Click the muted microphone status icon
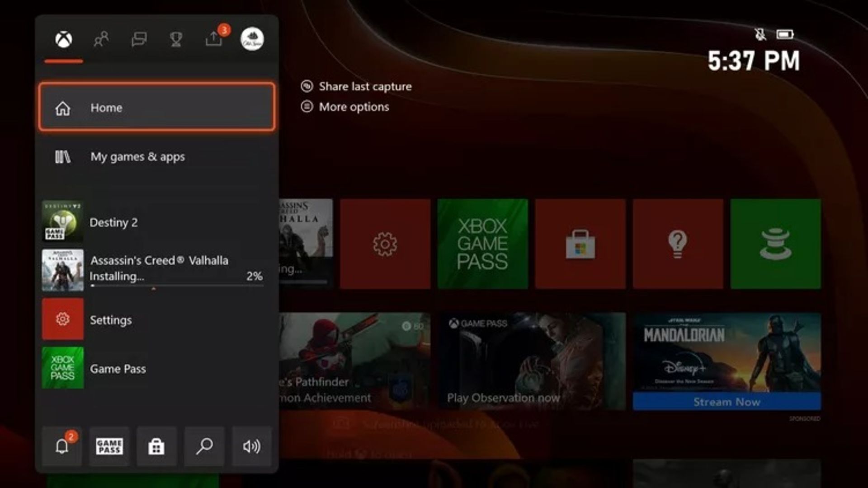 [x=760, y=34]
